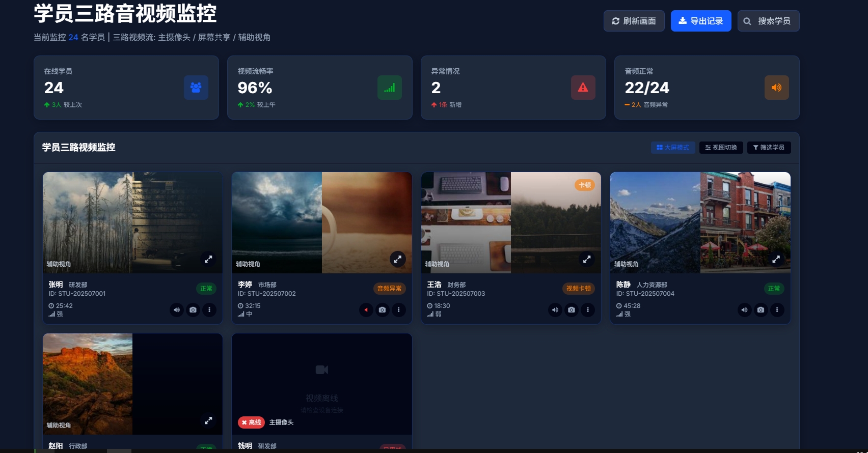The height and width of the screenshot is (453, 868).
Task: Mute 张明's audio
Action: click(177, 309)
